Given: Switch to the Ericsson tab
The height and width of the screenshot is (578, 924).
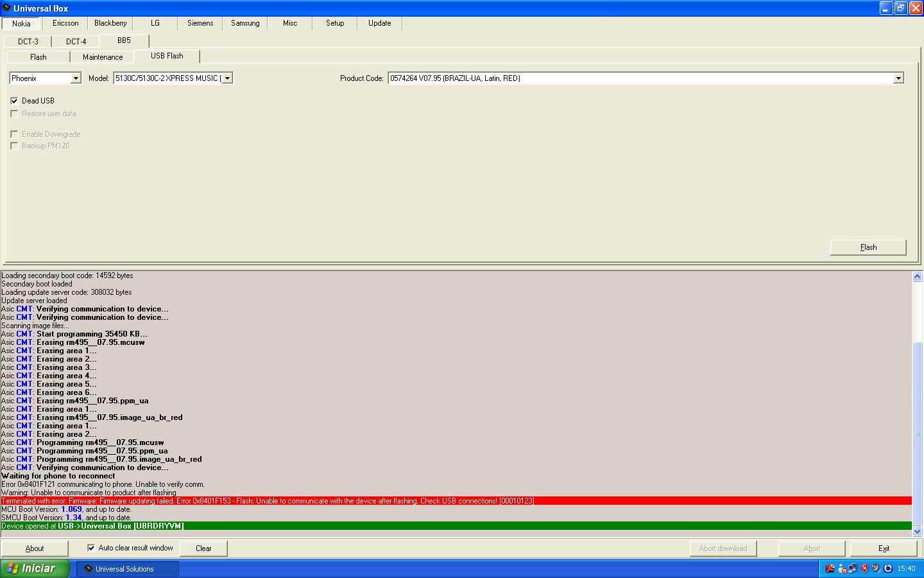Looking at the screenshot, I should coord(65,23).
